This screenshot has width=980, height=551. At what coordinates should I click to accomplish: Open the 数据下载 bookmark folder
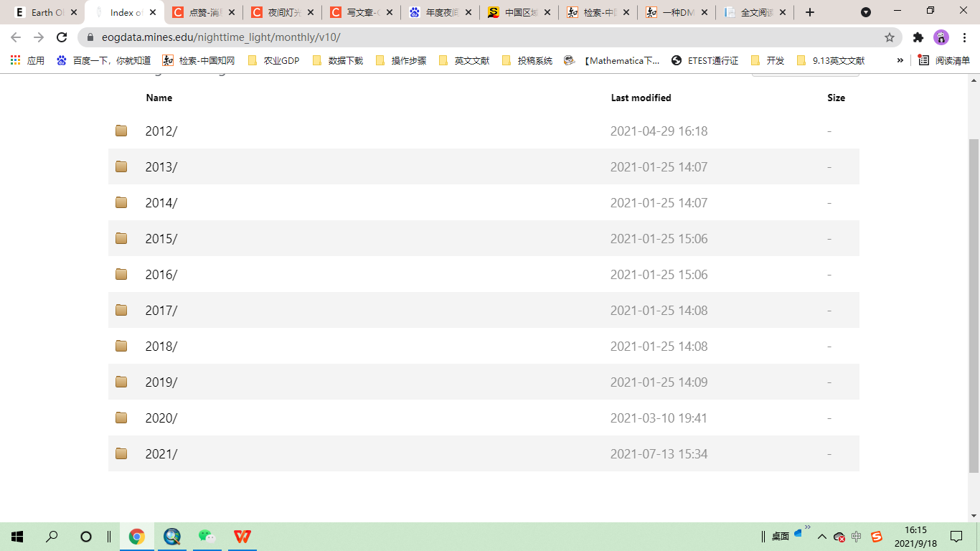(338, 60)
